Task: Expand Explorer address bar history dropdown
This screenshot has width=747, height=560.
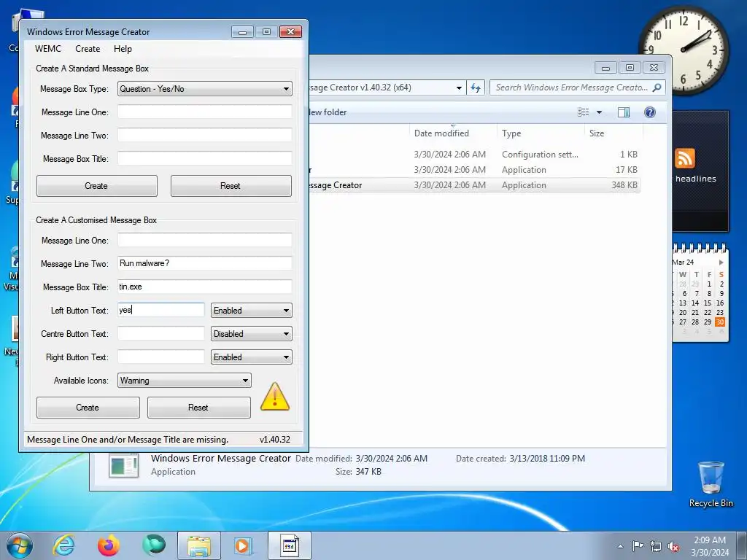Action: pos(459,87)
